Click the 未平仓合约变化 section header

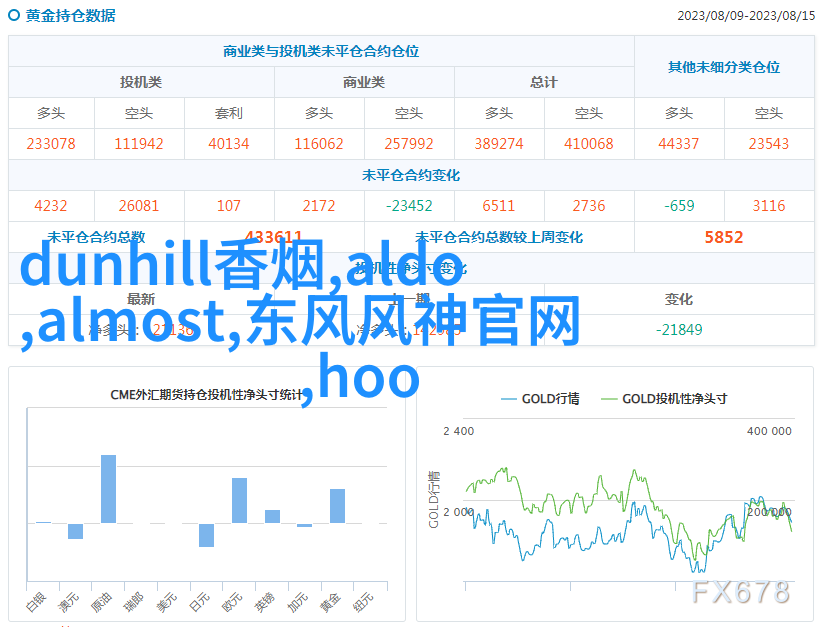point(411,175)
